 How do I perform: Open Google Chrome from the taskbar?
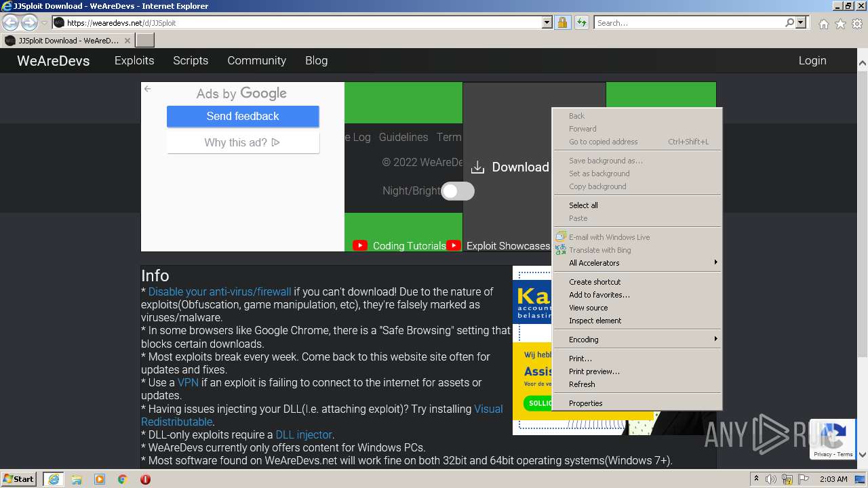pos(122,479)
